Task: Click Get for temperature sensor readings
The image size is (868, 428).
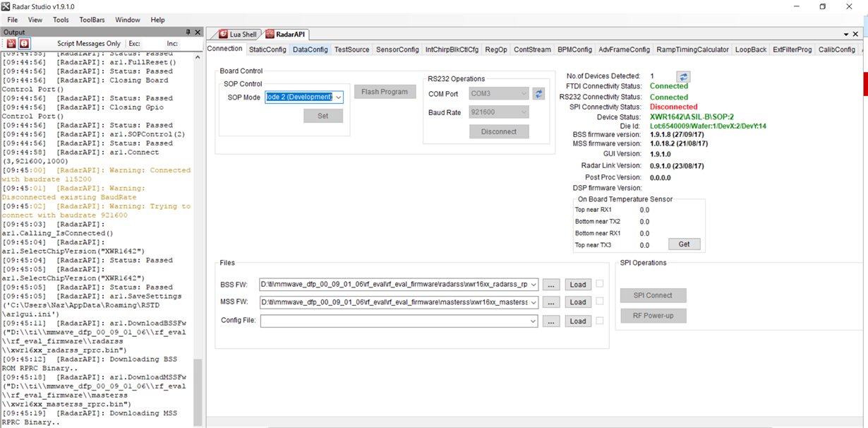Action: (684, 244)
